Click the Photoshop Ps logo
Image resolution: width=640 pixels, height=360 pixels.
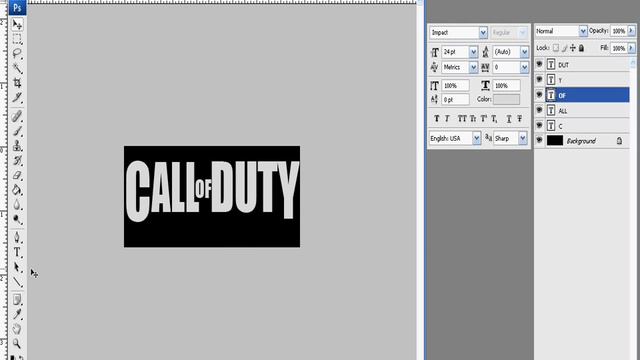click(x=17, y=7)
